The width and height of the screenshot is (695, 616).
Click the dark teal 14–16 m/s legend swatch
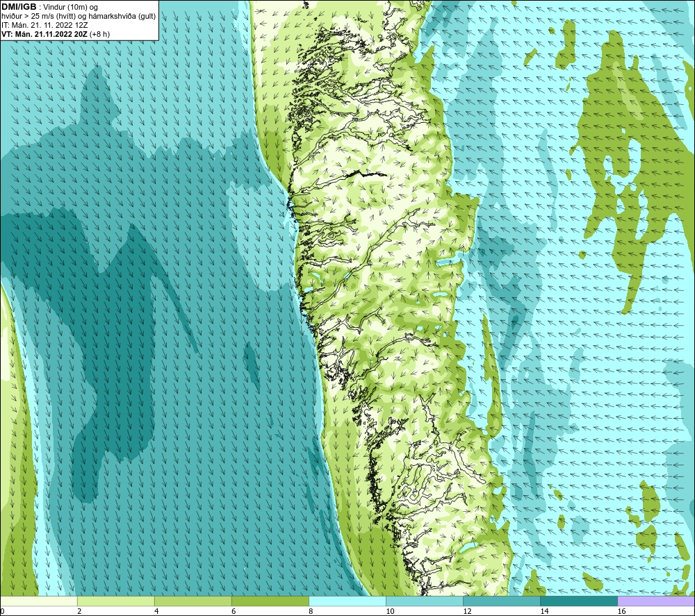578,601
